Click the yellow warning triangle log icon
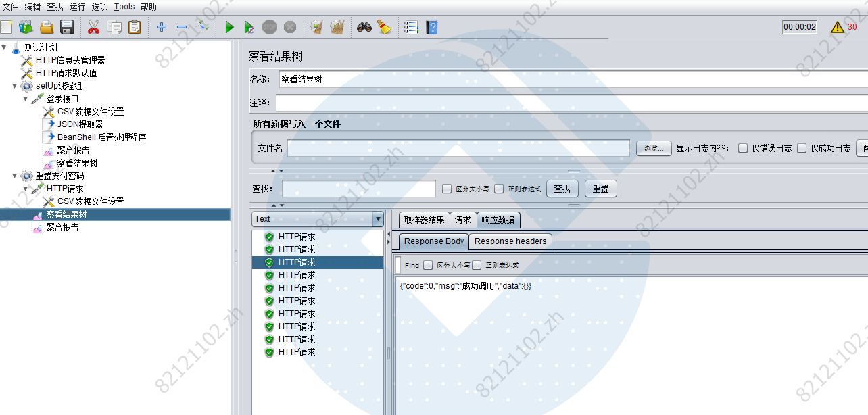The height and width of the screenshot is (415, 868). click(x=838, y=27)
